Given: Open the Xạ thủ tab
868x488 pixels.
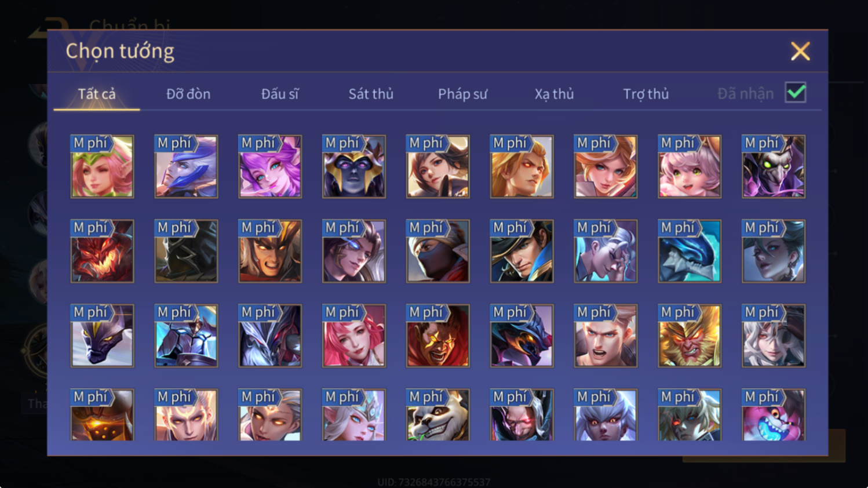Looking at the screenshot, I should click(554, 94).
